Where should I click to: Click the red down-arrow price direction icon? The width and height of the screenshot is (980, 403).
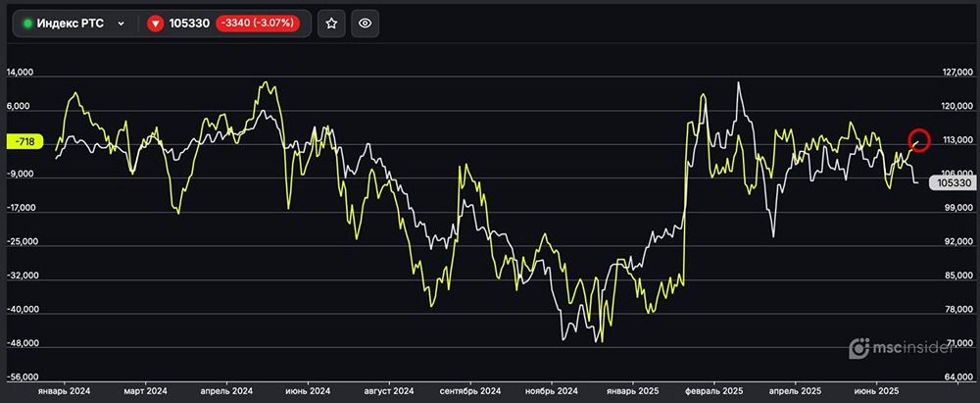[x=156, y=24]
